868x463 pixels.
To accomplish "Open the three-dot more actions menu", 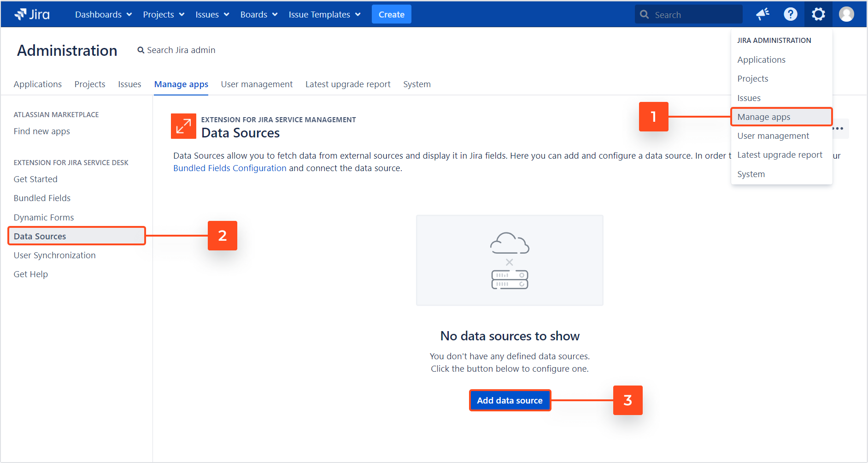I will point(839,129).
